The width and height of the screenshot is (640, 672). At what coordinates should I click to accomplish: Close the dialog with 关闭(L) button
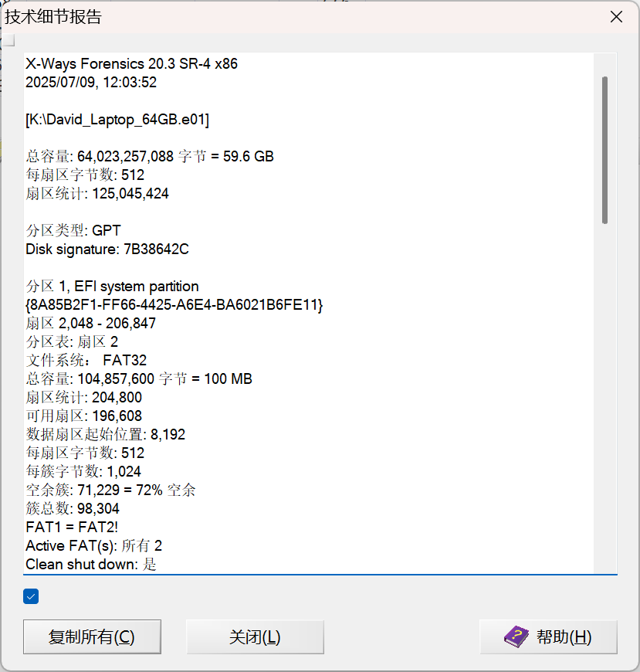pos(255,637)
